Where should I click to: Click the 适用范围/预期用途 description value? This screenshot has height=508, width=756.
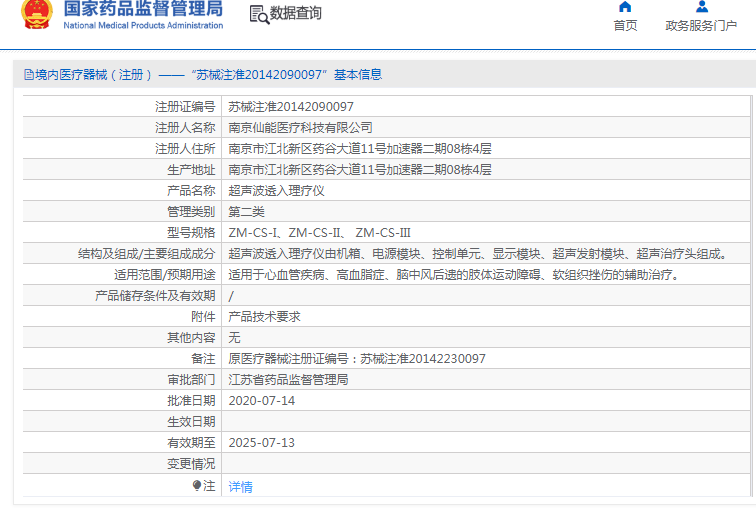tap(454, 275)
